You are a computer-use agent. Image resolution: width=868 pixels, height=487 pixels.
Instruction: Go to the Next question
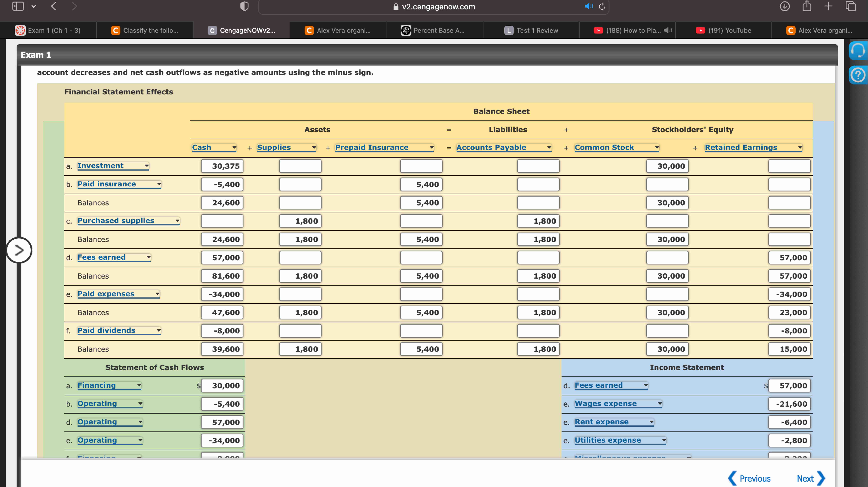pos(811,479)
